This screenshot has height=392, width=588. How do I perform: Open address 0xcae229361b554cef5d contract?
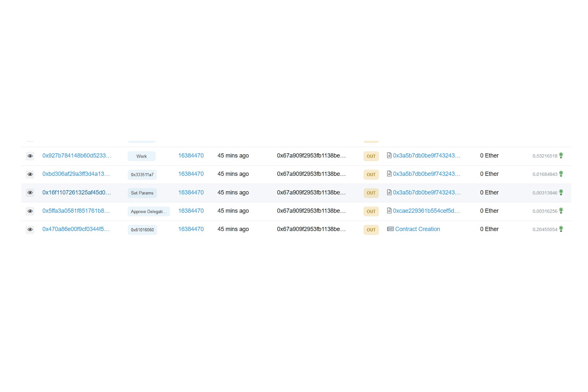(x=426, y=211)
